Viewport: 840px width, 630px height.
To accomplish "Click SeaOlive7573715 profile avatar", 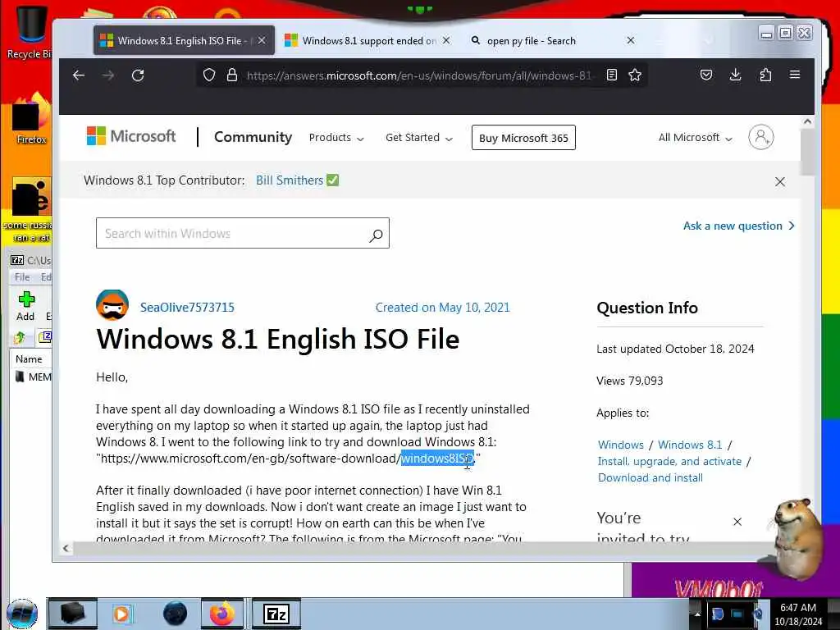I will coord(112,305).
